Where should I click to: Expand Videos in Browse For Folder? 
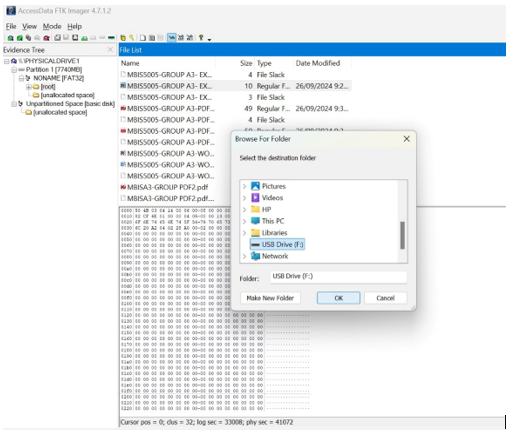[x=244, y=198]
